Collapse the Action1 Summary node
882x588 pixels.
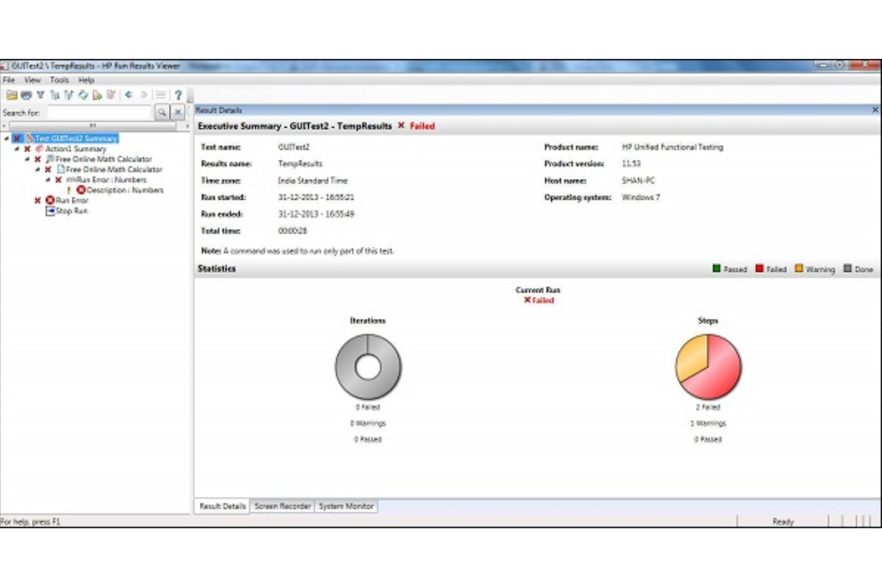click(x=17, y=148)
